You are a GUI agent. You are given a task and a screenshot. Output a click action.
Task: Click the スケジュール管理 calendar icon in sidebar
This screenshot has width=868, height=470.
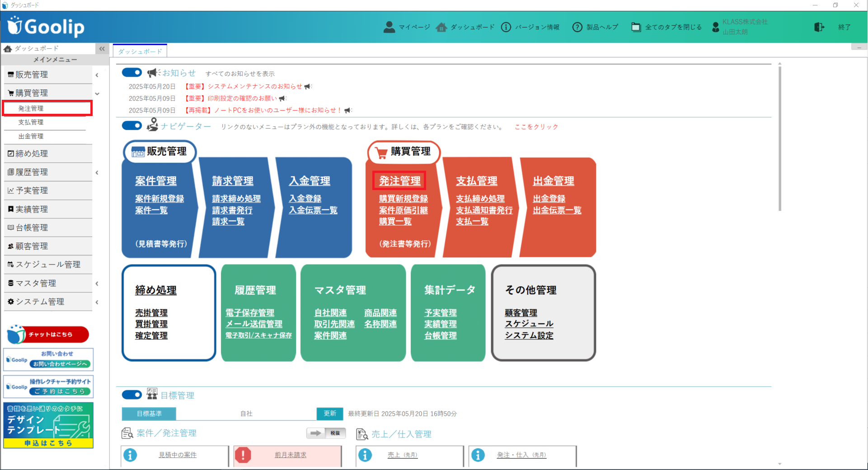pyautogui.click(x=11, y=265)
